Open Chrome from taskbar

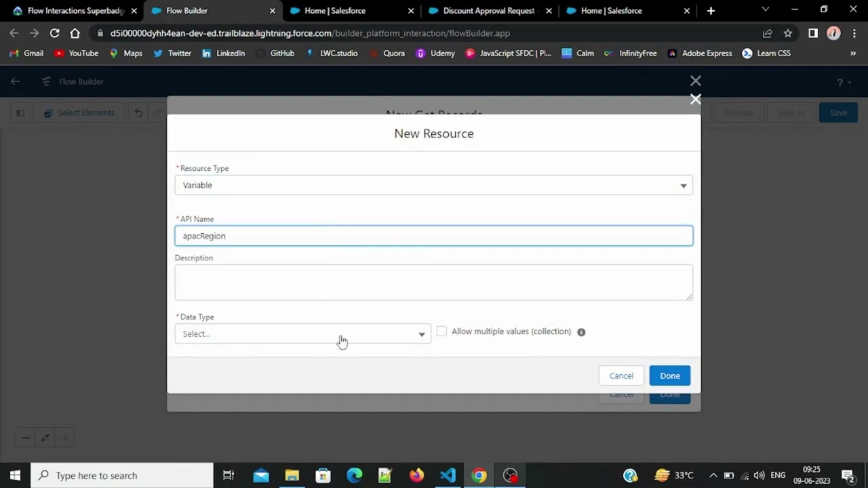479,475
